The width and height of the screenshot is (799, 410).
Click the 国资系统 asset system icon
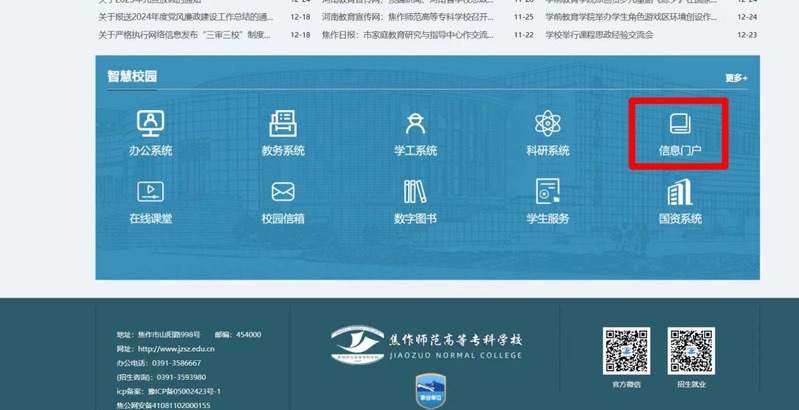tap(680, 201)
